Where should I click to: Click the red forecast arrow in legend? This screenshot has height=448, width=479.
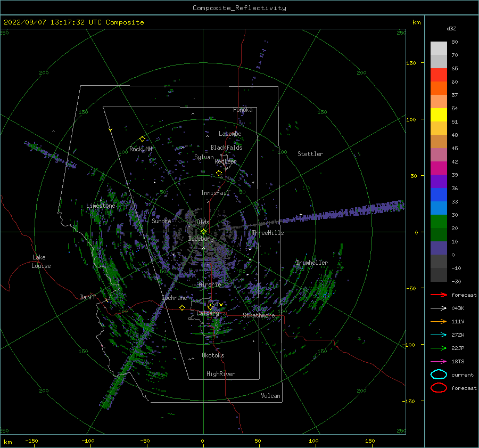pyautogui.click(x=439, y=295)
